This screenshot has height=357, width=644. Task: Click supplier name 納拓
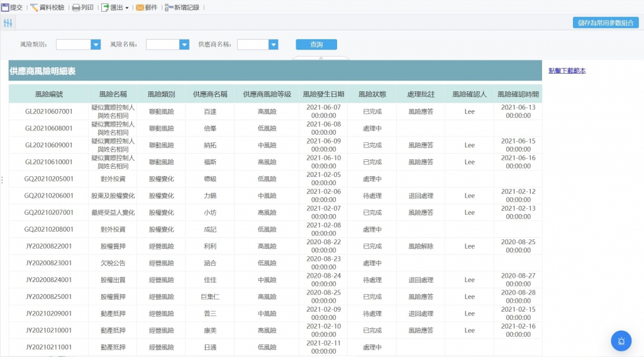(x=210, y=145)
